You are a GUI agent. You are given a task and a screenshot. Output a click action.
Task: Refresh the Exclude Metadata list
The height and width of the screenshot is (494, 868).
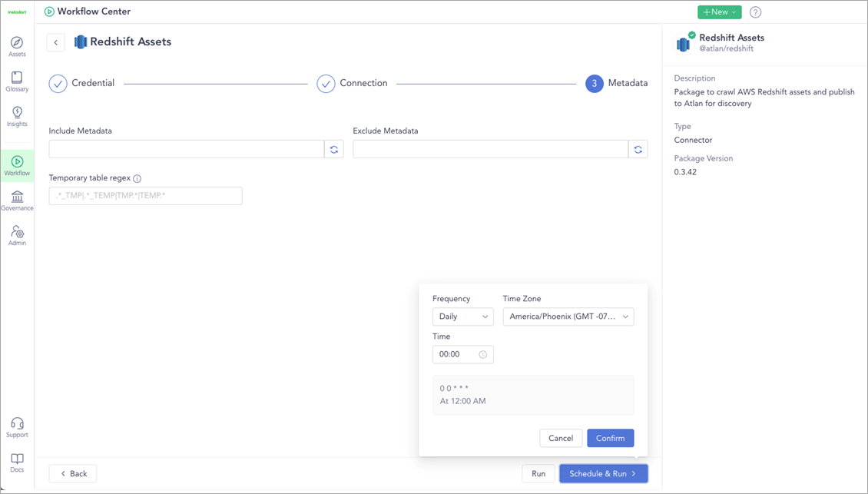pos(638,149)
